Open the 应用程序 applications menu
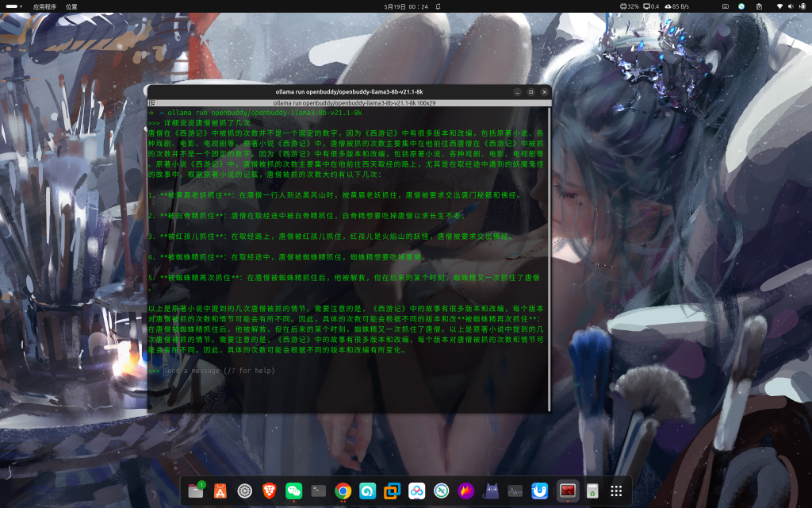812x508 pixels. [44, 6]
